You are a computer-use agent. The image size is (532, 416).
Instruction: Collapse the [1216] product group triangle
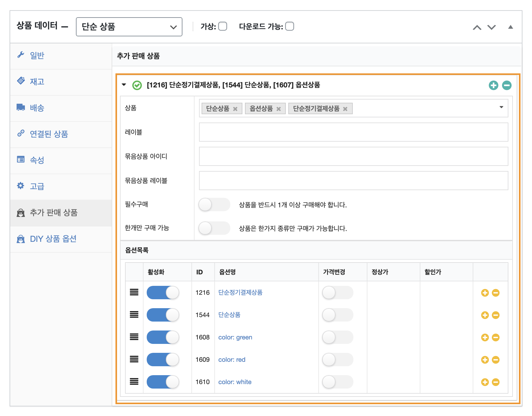pos(124,85)
